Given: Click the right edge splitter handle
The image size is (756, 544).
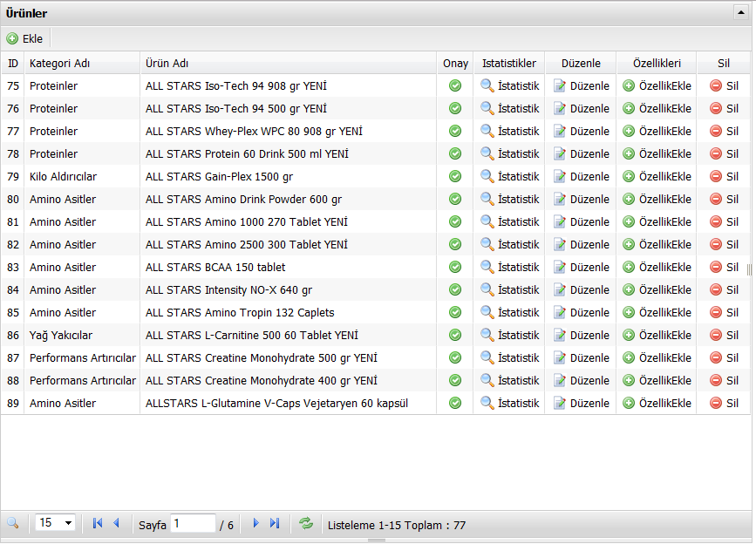Looking at the screenshot, I should (749, 269).
